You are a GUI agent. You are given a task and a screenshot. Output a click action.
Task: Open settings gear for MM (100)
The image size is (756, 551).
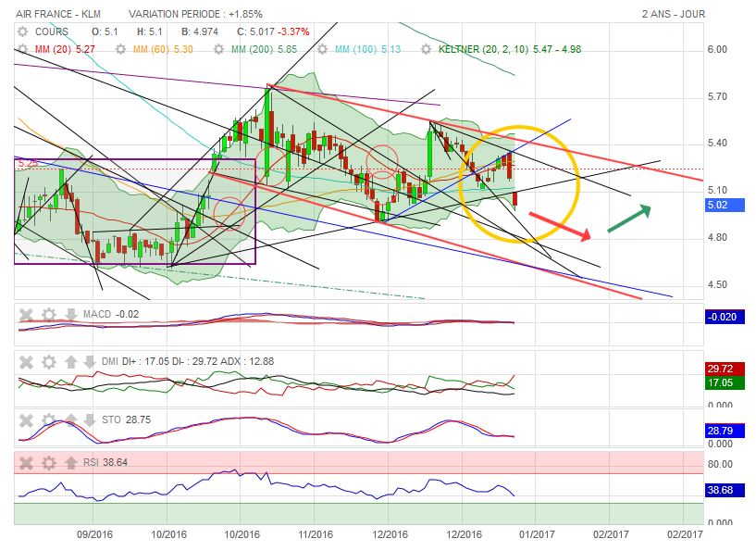tap(323, 49)
